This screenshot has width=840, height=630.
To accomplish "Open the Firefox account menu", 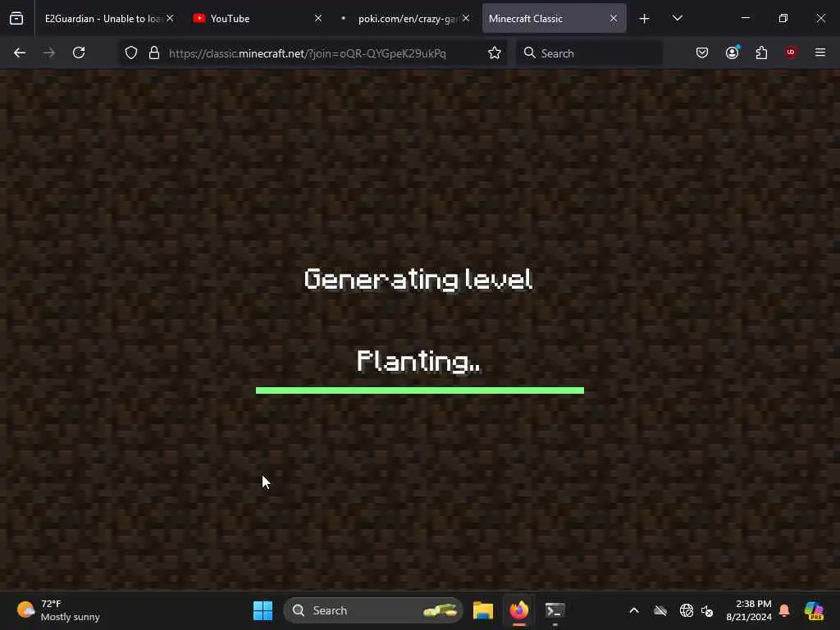I will [733, 52].
